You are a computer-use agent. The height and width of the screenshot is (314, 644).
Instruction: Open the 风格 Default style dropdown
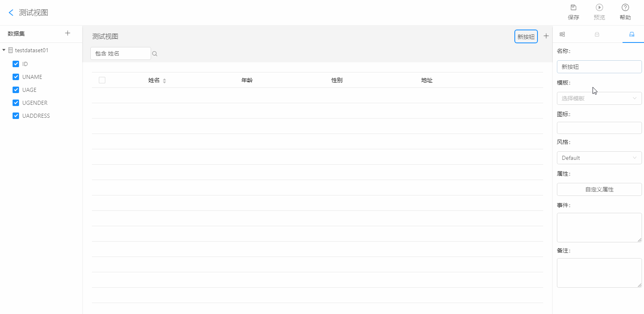tap(599, 158)
